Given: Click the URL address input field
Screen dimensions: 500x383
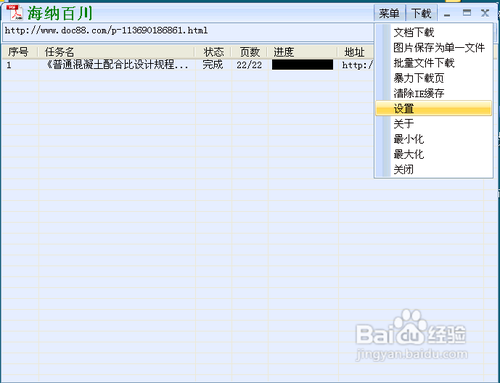Looking at the screenshot, I should click(x=188, y=32).
